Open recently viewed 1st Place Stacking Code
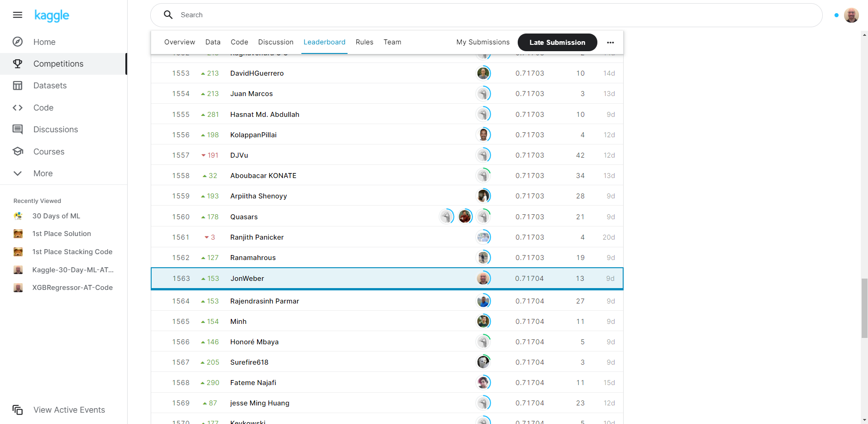 (x=72, y=252)
